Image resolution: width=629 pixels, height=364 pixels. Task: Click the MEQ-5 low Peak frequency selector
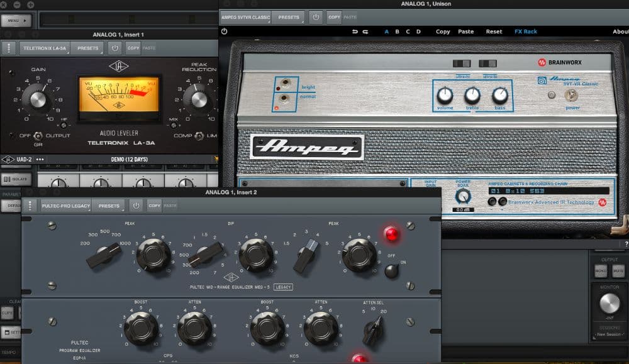(104, 255)
